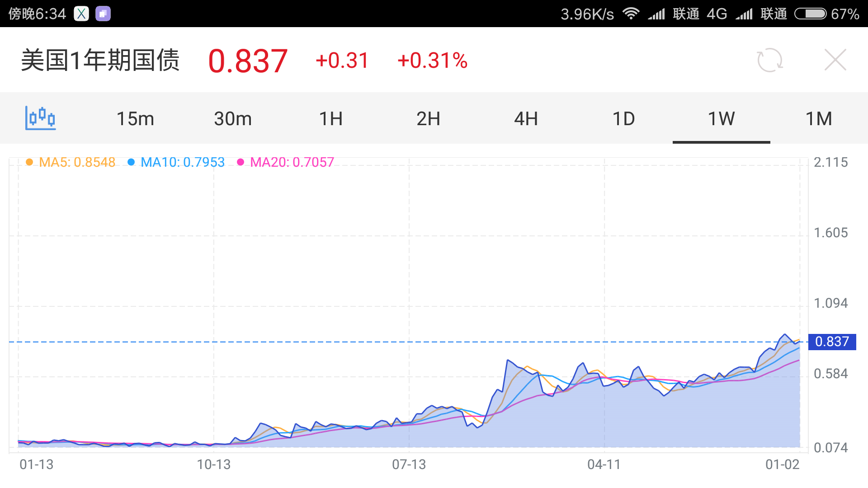Tap the pink MA20 legend label
Viewport: 868px width, 488px height.
point(292,162)
